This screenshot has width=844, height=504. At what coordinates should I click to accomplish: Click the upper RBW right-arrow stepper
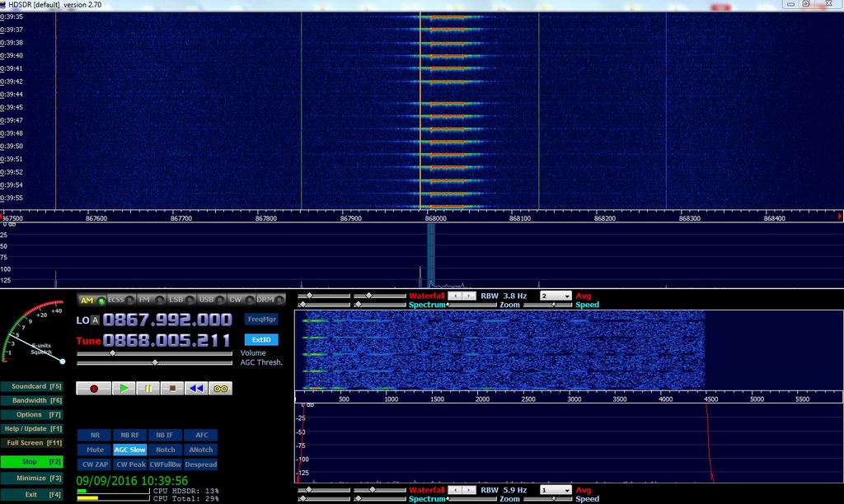click(x=469, y=296)
